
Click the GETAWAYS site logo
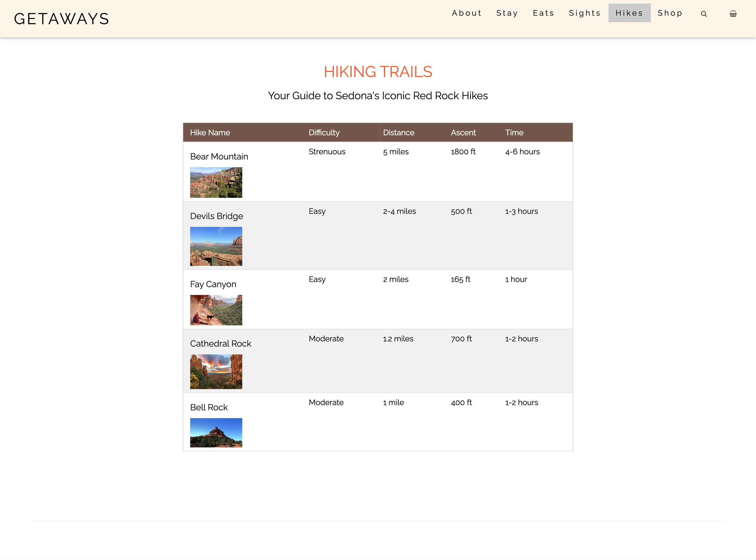point(62,19)
